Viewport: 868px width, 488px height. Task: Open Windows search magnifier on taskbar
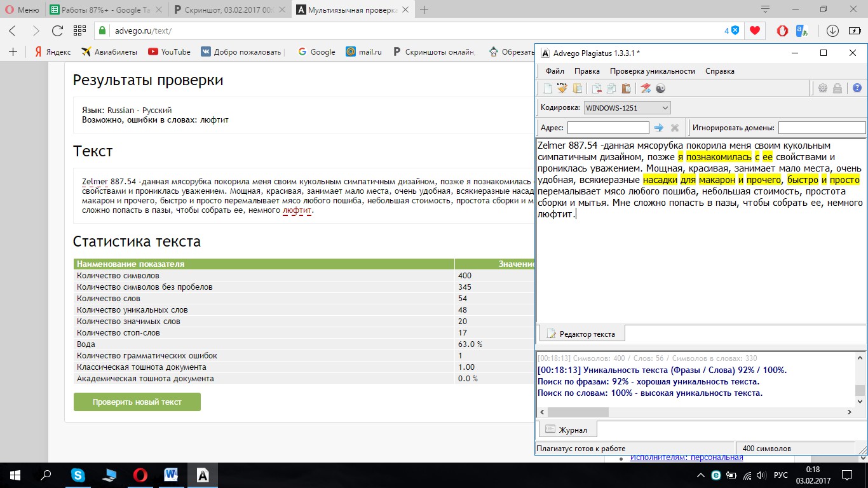pos(46,475)
